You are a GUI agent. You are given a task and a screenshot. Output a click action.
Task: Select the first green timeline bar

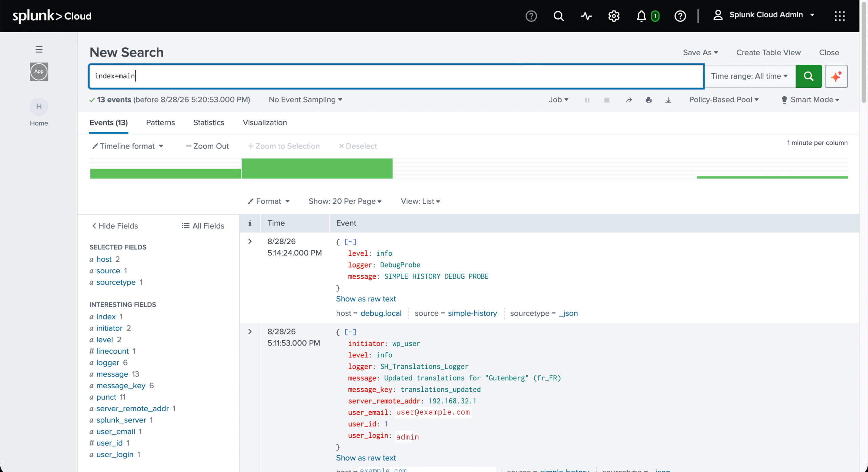[x=165, y=174]
